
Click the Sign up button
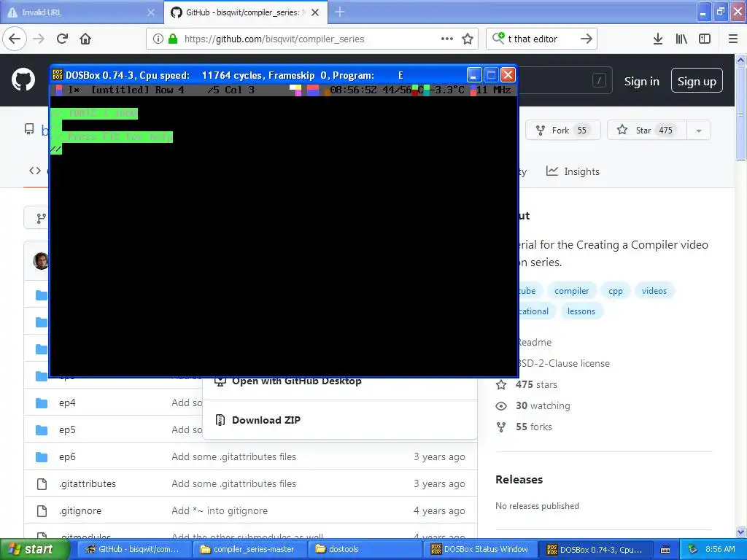pos(697,82)
